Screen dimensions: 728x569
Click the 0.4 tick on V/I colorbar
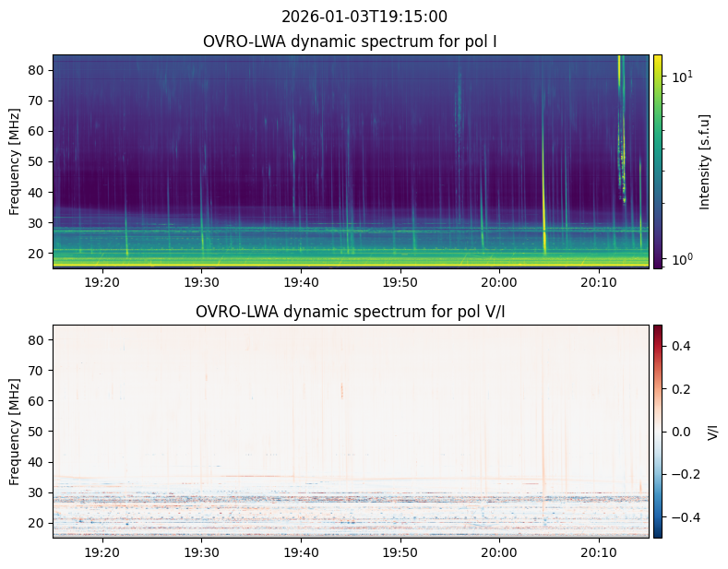[x=679, y=345]
